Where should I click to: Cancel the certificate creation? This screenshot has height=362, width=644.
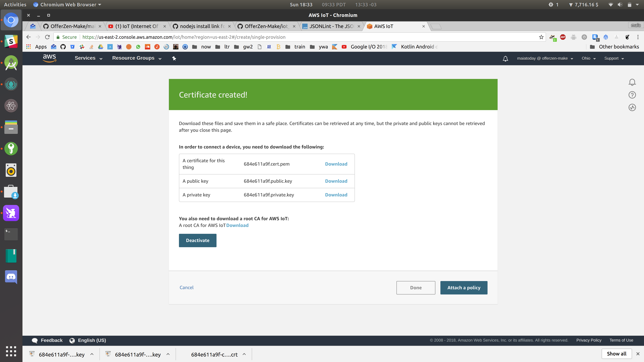point(186,287)
